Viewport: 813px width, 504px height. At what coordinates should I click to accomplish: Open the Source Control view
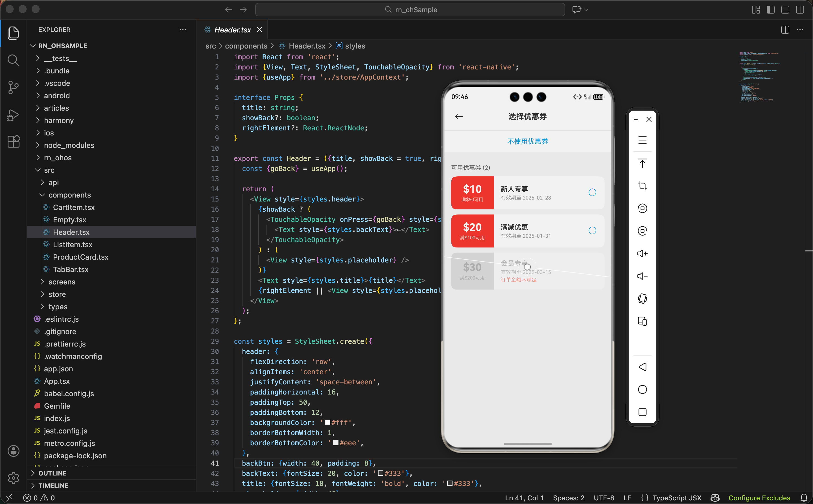pos(13,87)
